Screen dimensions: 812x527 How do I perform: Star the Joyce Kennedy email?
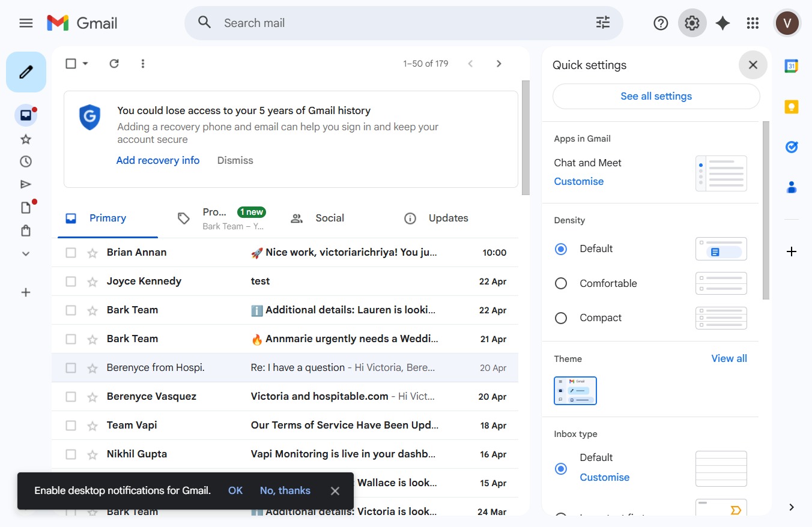(x=92, y=282)
